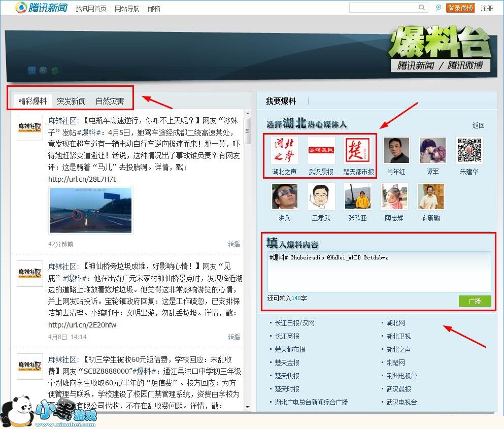The image size is (504, 429).
Task: Select the 武汉晨报 media avatar
Action: 321,150
